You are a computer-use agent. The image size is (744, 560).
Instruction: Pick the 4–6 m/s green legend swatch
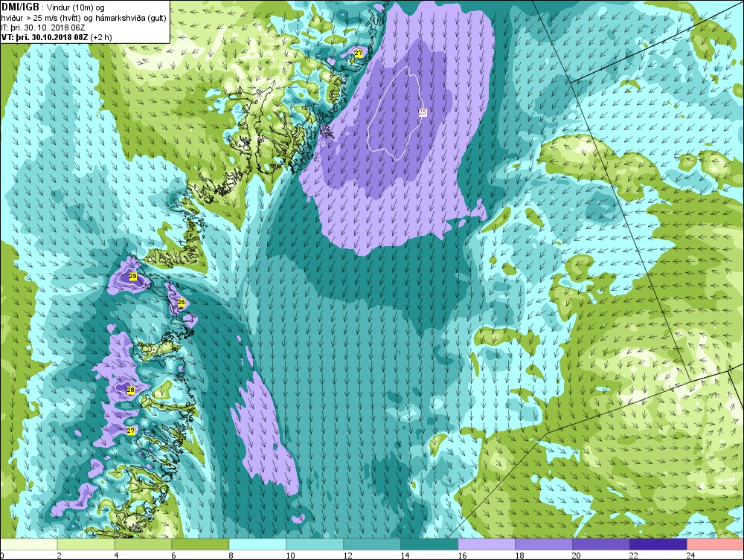[144, 544]
